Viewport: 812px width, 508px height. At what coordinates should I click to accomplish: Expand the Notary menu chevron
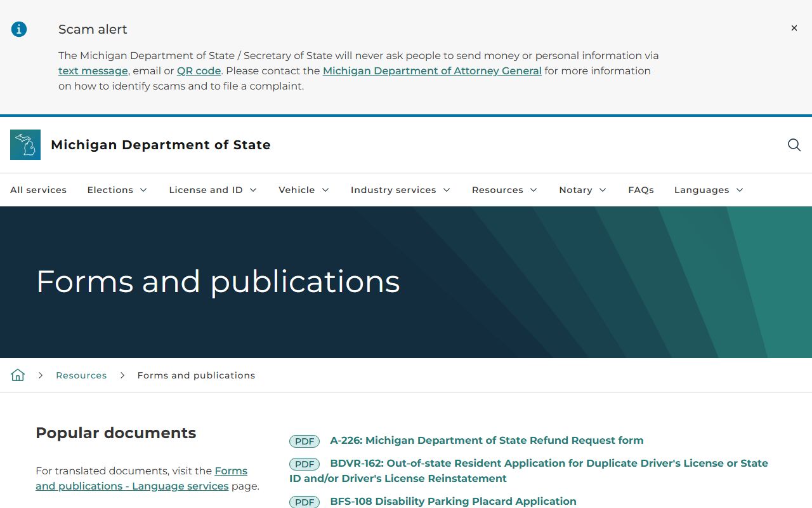603,190
